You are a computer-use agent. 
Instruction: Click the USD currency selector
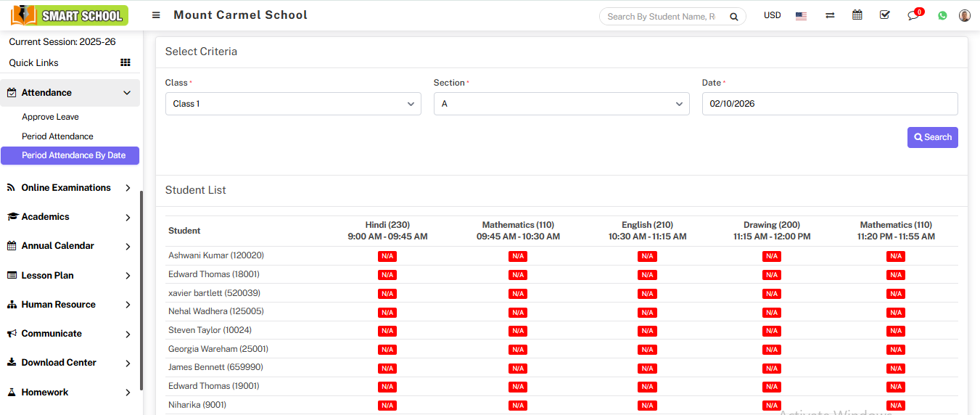[x=772, y=15]
